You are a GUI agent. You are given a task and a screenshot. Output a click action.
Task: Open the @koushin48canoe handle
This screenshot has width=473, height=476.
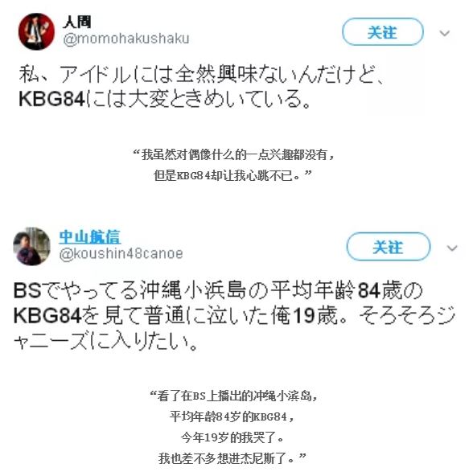121,253
